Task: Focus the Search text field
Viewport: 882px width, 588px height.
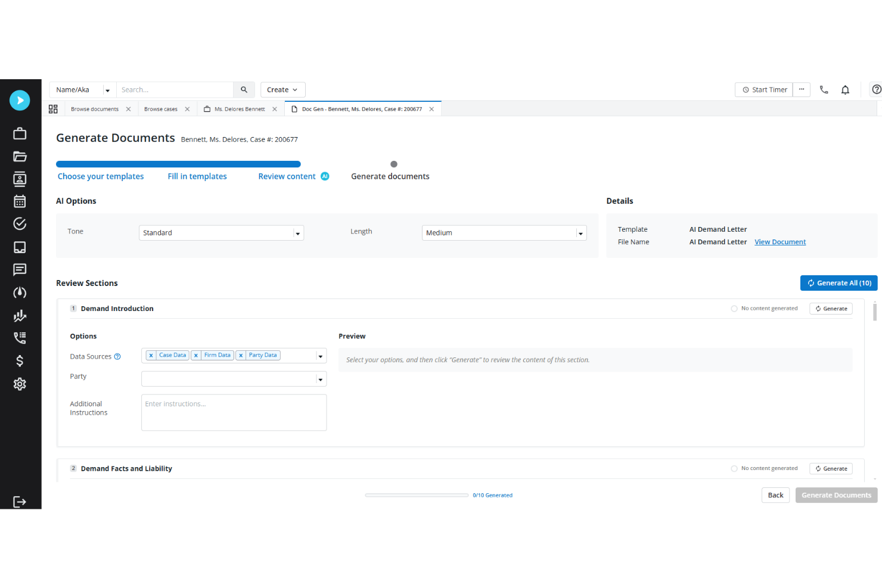Action: 175,90
